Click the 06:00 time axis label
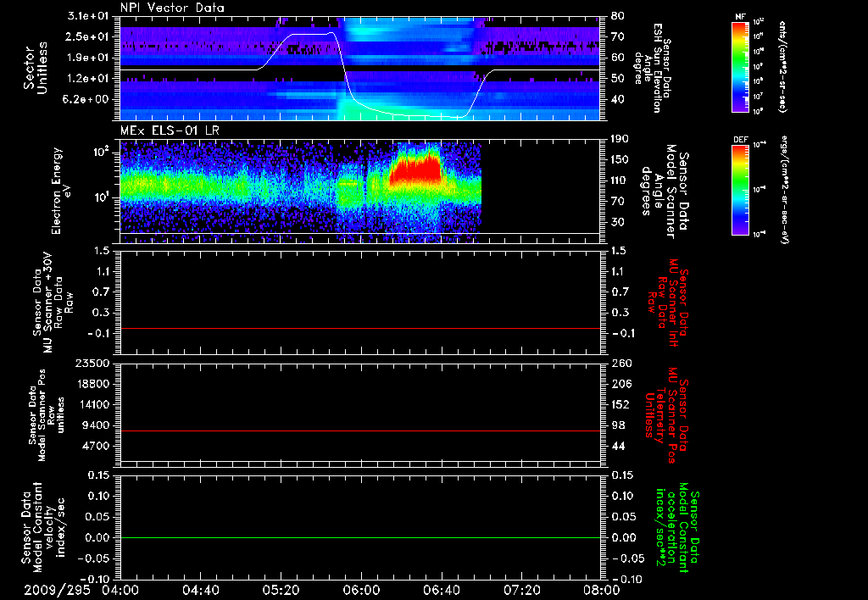The width and height of the screenshot is (868, 600). click(x=361, y=590)
